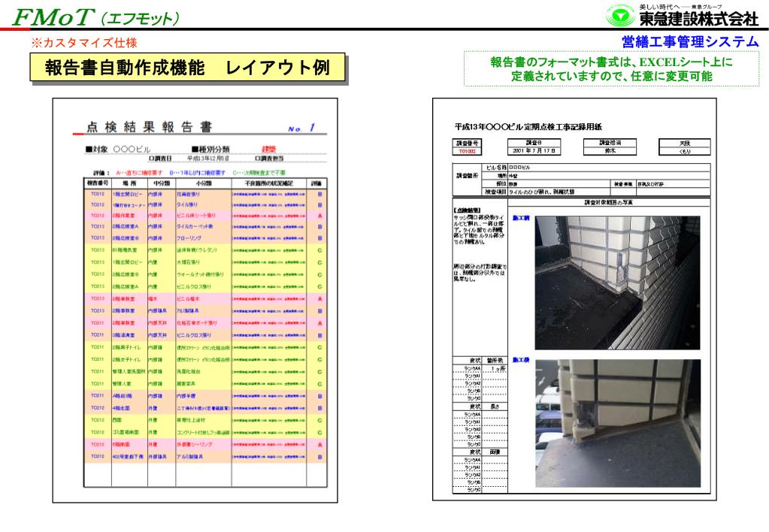The width and height of the screenshot is (769, 532).
Task: Click the red 建築 classification value
Action: pyautogui.click(x=269, y=149)
